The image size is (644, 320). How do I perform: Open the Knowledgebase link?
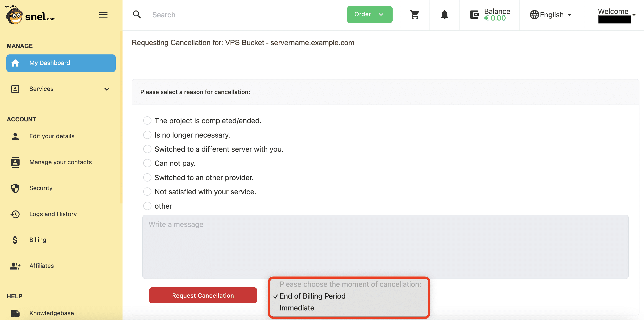[51, 313]
